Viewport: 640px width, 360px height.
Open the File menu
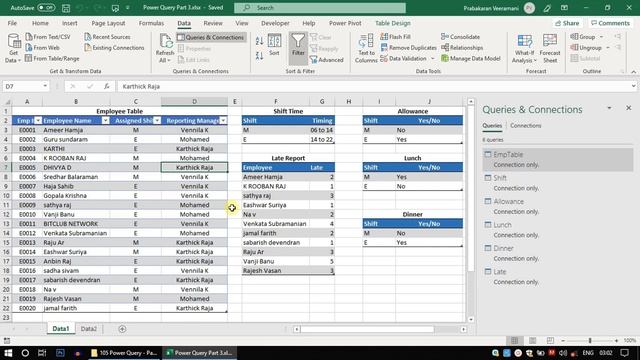[12, 23]
